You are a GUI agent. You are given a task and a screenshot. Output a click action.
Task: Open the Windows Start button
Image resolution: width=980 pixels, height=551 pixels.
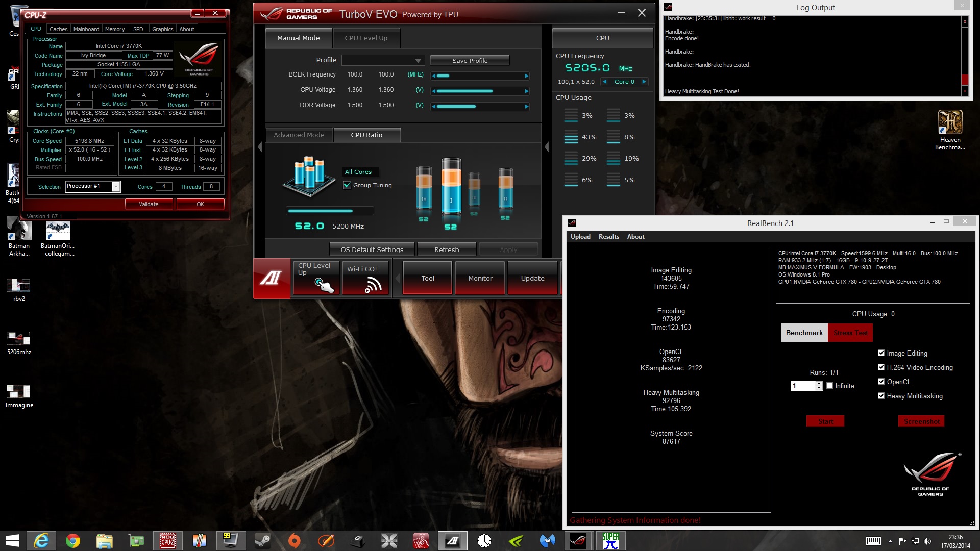(12, 541)
